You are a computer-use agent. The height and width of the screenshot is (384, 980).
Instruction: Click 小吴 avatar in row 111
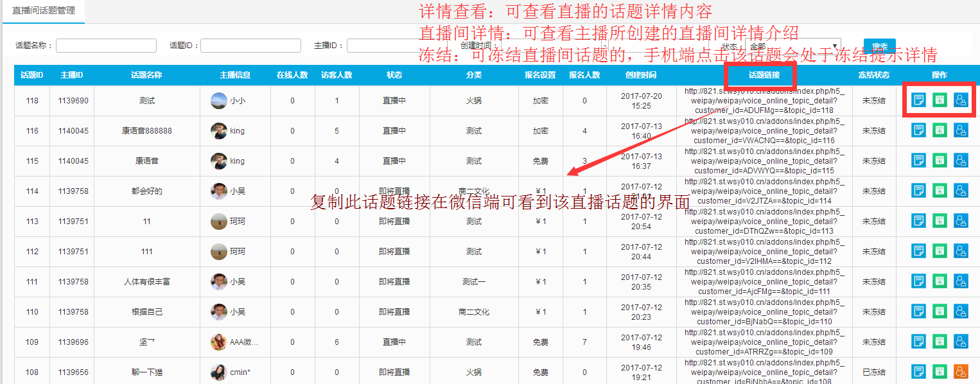(x=218, y=281)
